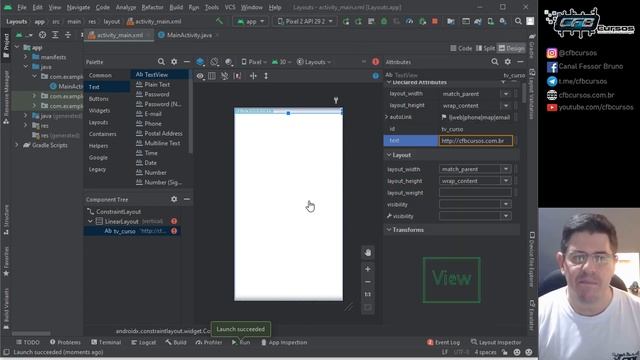Screen dimensions: 640x360
Task: Click autoLink flag icon
Action: pyautogui.click(x=444, y=117)
